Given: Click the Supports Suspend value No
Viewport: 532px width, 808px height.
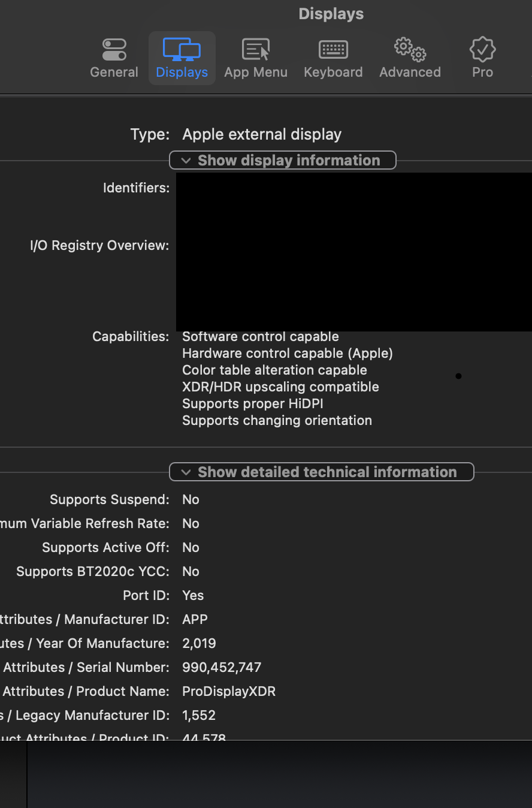Looking at the screenshot, I should [191, 499].
